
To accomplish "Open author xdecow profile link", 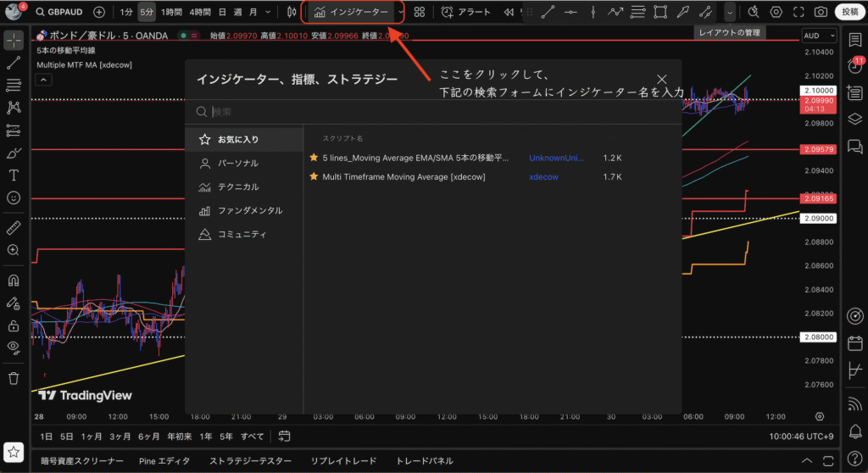I will (543, 176).
